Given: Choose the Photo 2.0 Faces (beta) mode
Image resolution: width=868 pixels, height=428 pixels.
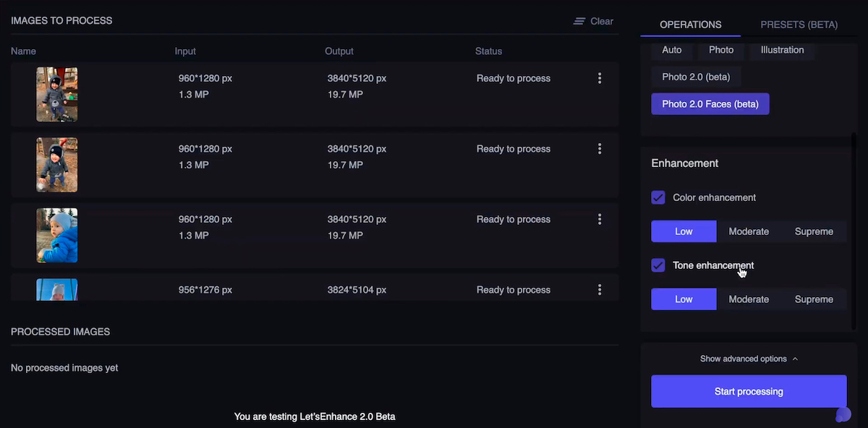Looking at the screenshot, I should tap(710, 104).
